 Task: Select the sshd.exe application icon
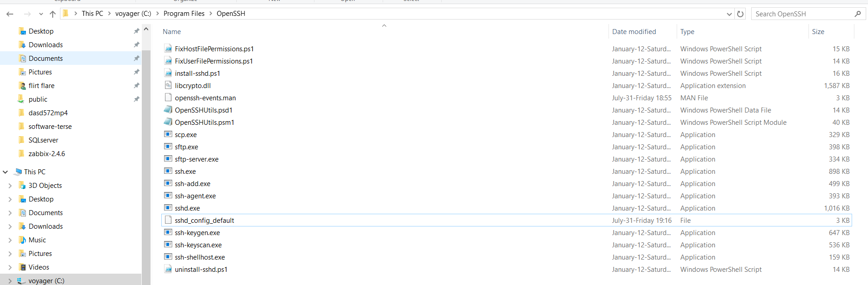(168, 208)
